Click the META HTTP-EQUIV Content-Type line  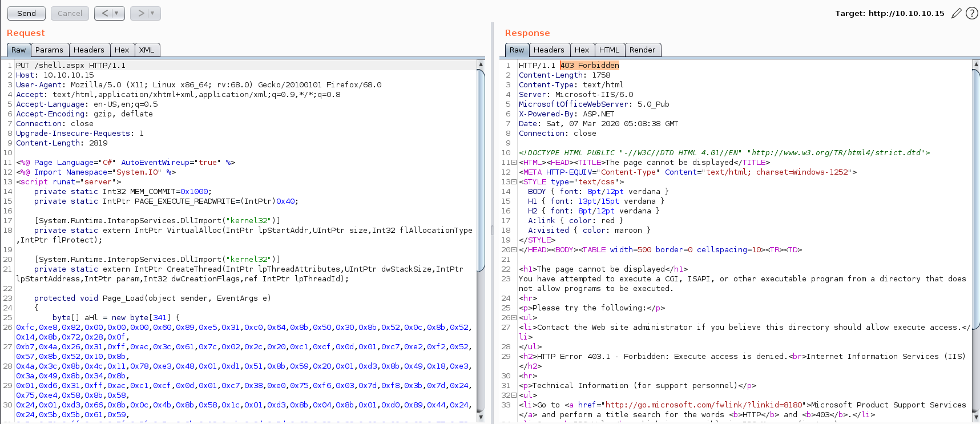coord(688,172)
